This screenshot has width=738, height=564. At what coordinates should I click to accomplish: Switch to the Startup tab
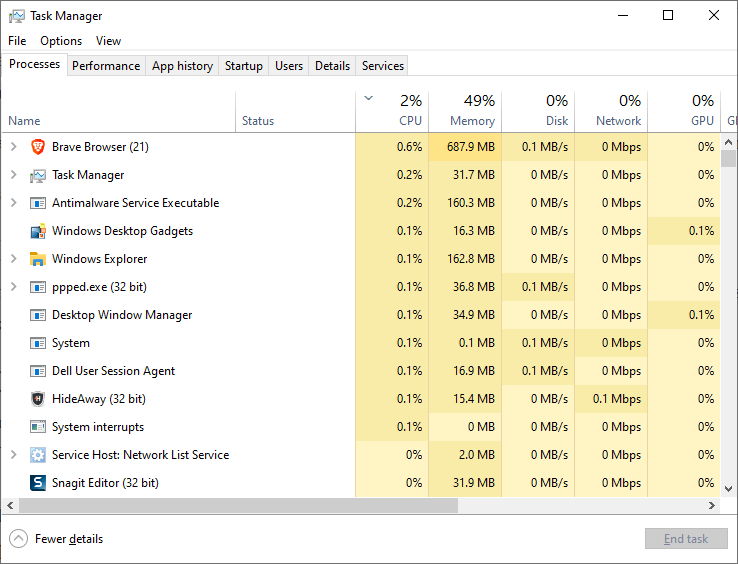[x=243, y=66]
